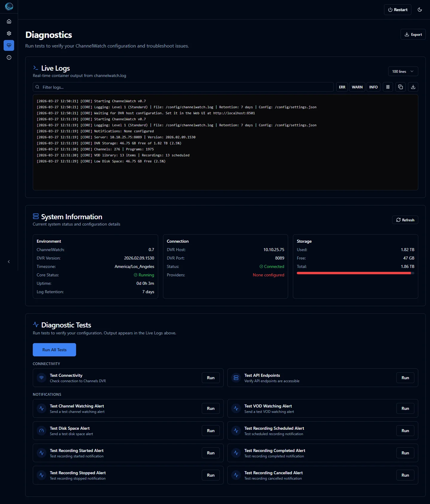Viewport: 430px width, 504px height.
Task: Click the System Information server icon
Action: tap(36, 216)
